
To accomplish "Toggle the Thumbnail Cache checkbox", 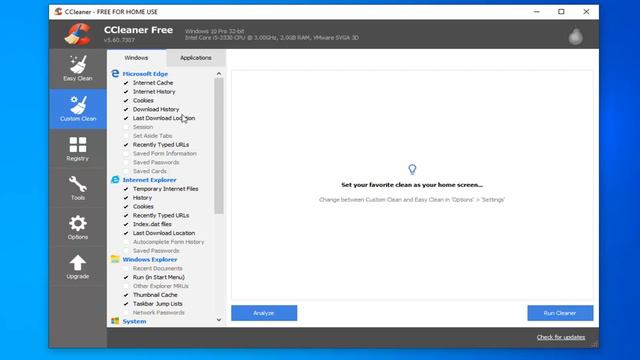I will (x=126, y=295).
